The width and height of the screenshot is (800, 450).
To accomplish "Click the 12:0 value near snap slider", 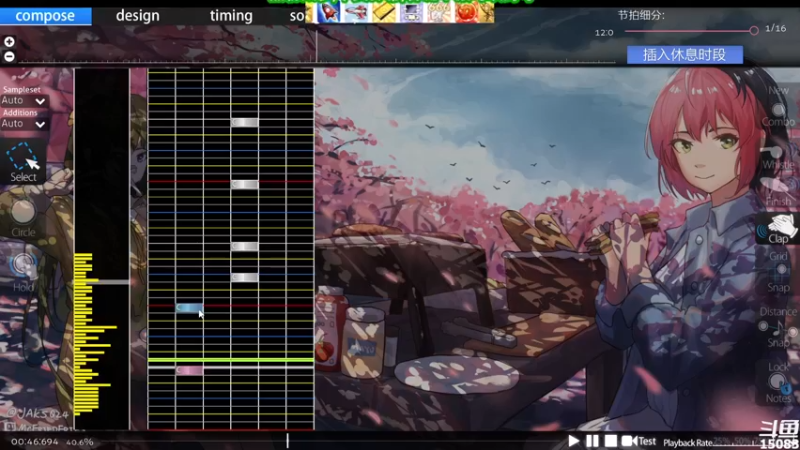I will point(604,33).
